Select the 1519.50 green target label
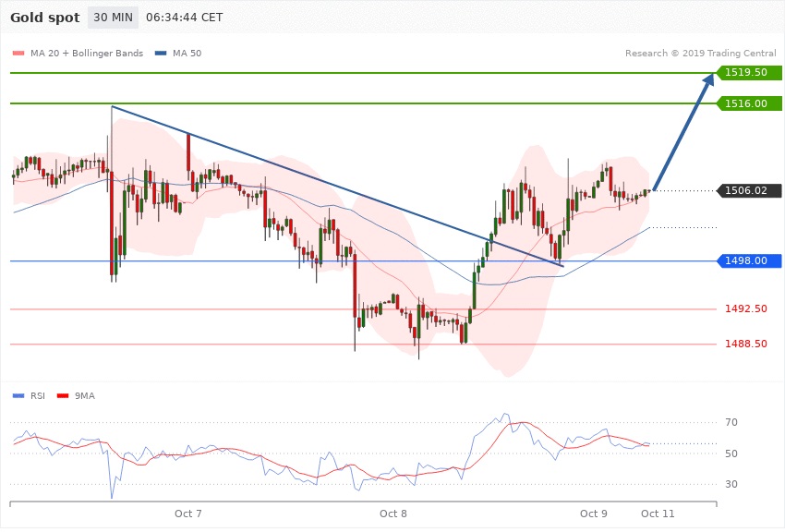The image size is (785, 532). (x=746, y=72)
